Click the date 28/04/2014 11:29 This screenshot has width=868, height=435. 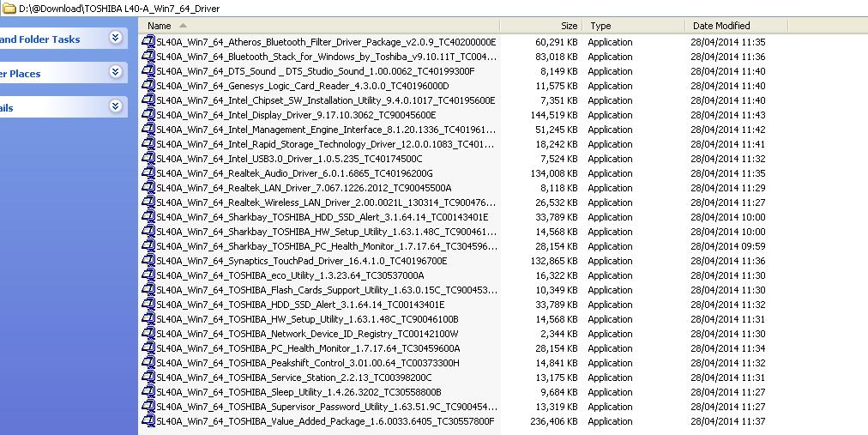728,188
